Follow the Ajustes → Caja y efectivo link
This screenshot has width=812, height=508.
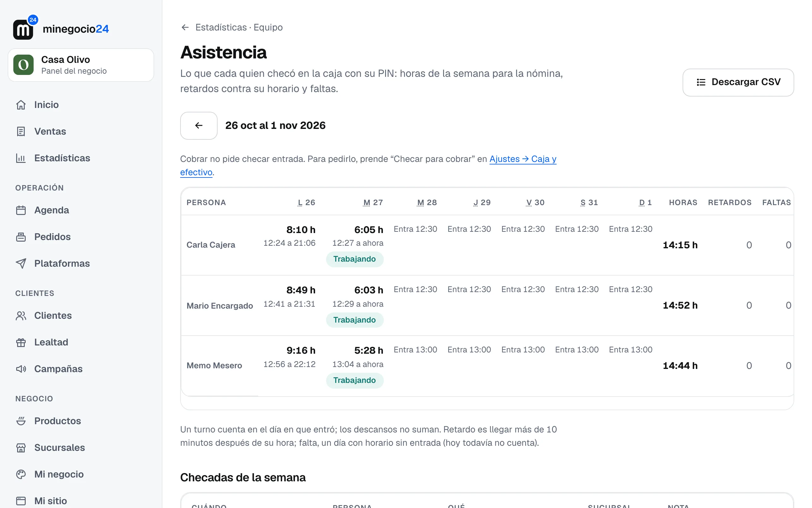point(522,159)
